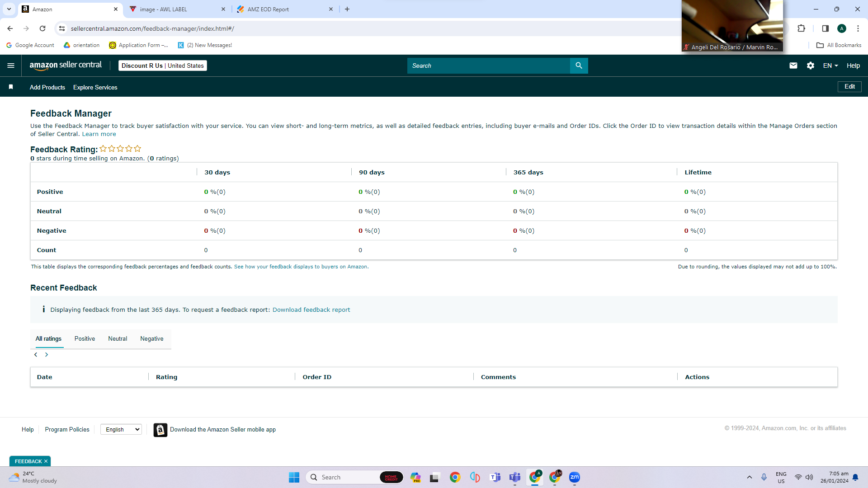Open the EN language dropdown
The width and height of the screenshot is (868, 488).
(x=830, y=66)
